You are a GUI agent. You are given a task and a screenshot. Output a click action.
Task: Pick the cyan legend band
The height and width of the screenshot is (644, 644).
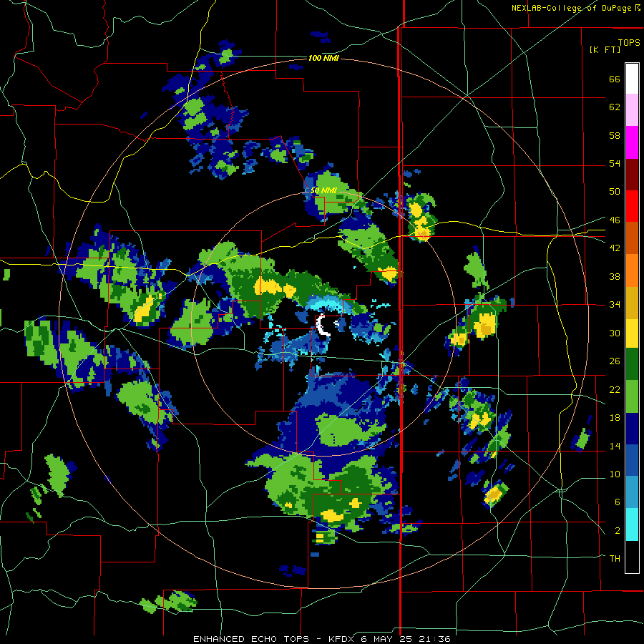coord(632,525)
